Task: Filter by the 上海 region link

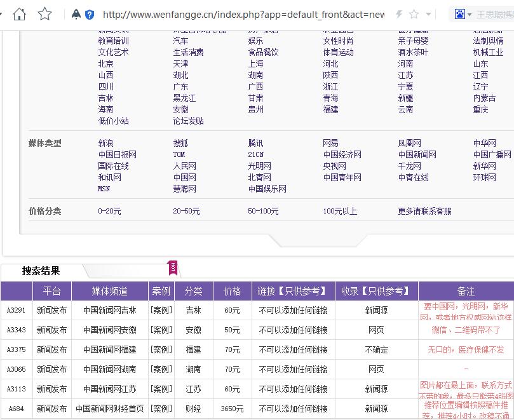Action: coord(255,64)
